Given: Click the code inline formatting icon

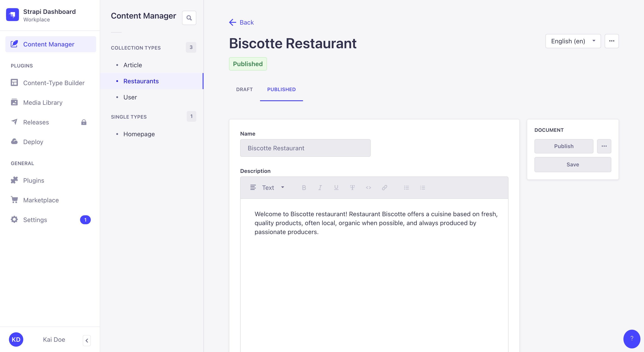Looking at the screenshot, I should pyautogui.click(x=368, y=187).
